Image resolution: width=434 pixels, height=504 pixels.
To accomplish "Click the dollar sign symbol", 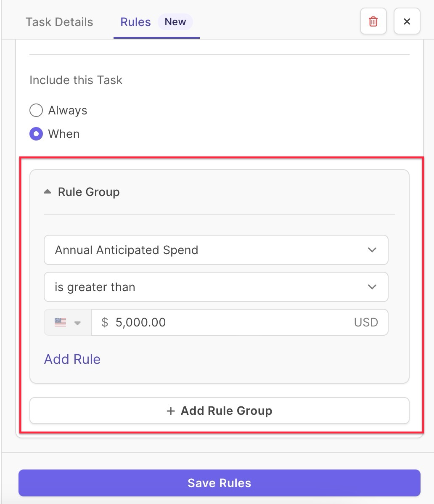I will pyautogui.click(x=105, y=322).
